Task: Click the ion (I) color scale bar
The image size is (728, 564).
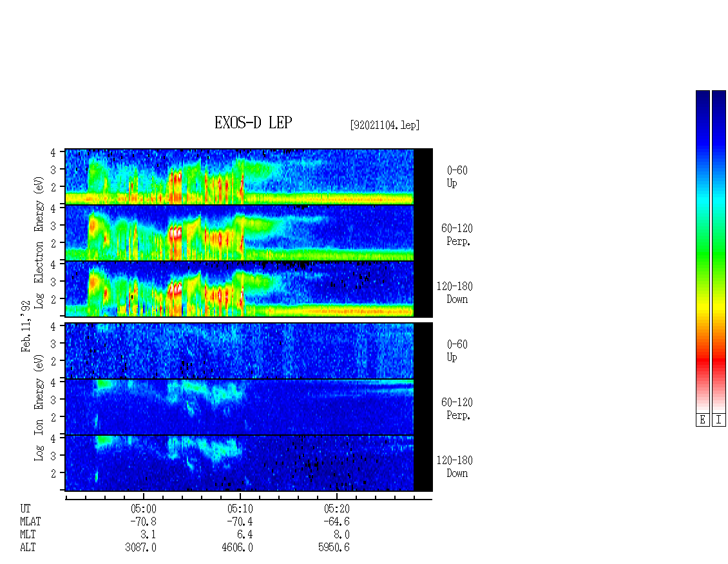Action: 719,251
